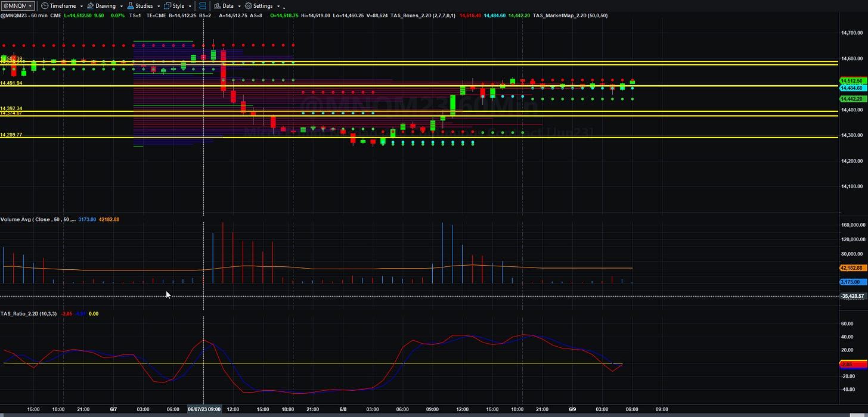The height and width of the screenshot is (417, 868).
Task: Expand the Timeframe dropdown arrow
Action: (80, 6)
